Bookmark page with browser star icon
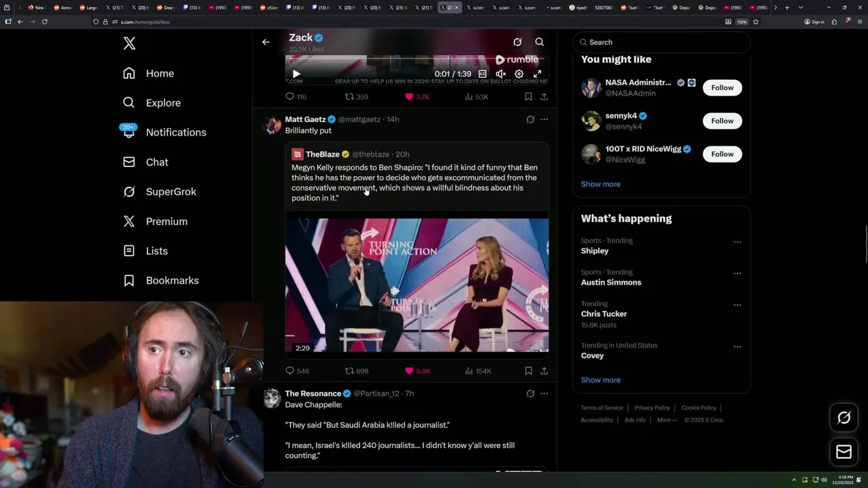868x488 pixels. pos(755,22)
